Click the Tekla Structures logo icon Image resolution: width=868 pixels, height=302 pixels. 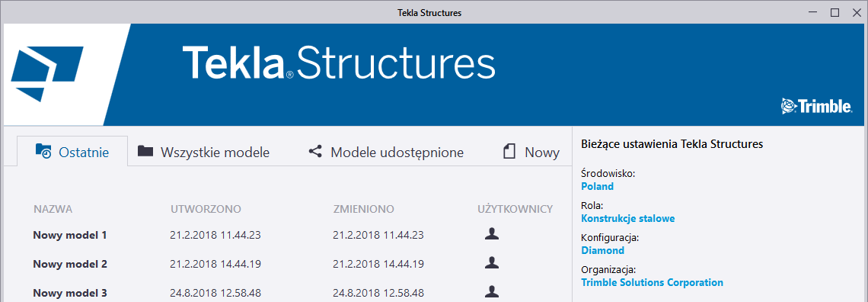47,74
